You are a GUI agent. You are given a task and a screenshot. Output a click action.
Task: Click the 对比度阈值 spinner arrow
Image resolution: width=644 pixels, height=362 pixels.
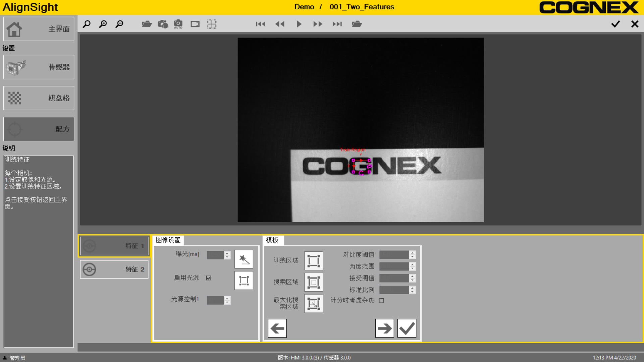[413, 253]
